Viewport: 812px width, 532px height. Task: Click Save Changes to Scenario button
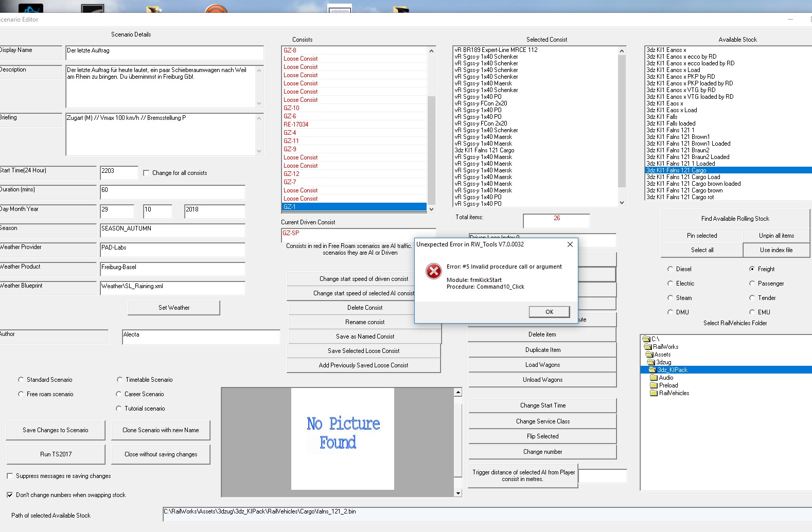[x=56, y=430]
